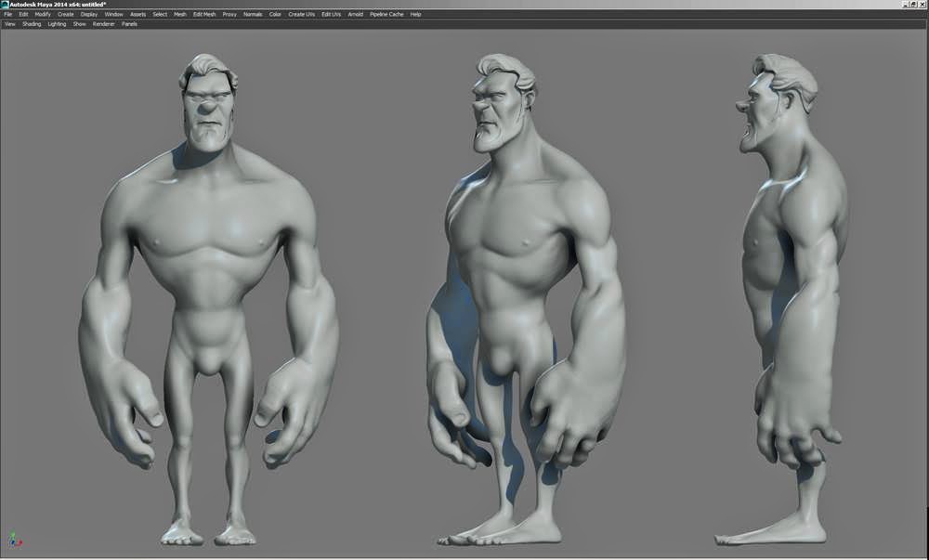Screen dimensions: 929x560
Task: Open the Help menu
Action: 416,14
